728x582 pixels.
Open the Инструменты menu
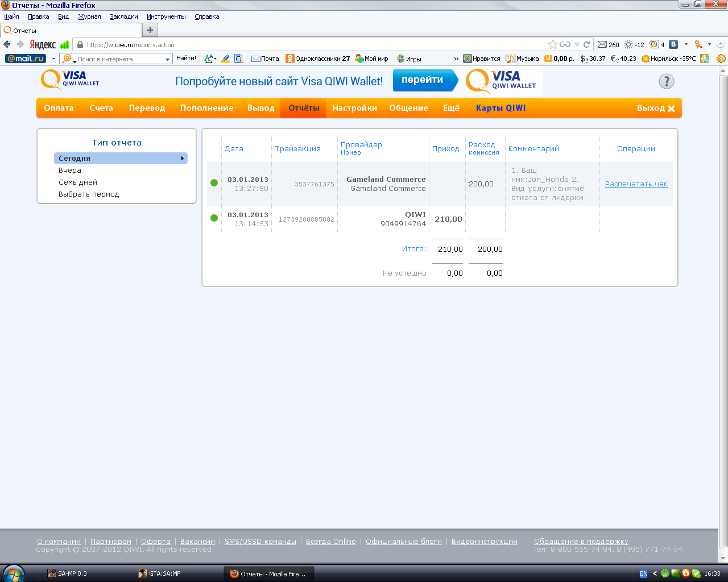[x=166, y=16]
